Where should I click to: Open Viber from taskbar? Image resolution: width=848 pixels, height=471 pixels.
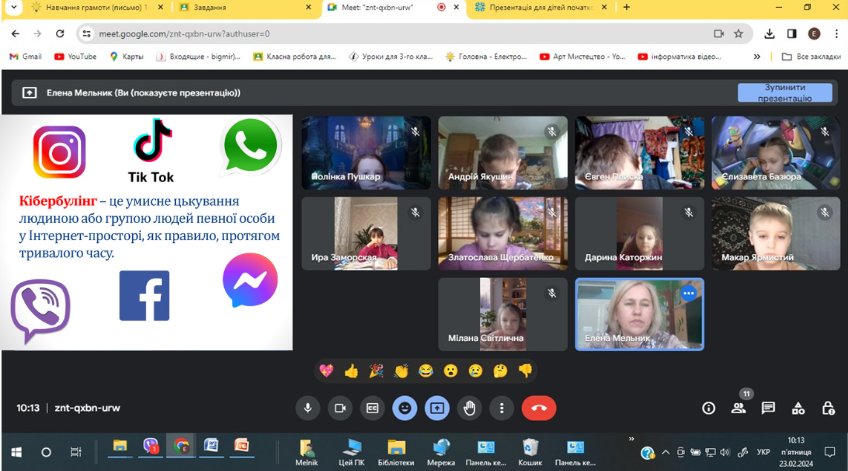pos(150,446)
